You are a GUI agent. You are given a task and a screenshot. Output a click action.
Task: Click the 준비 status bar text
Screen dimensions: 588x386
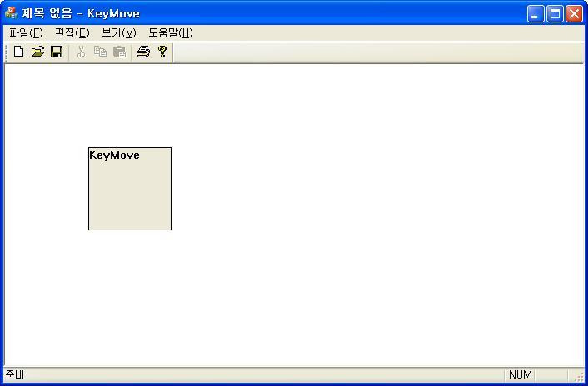[15, 374]
